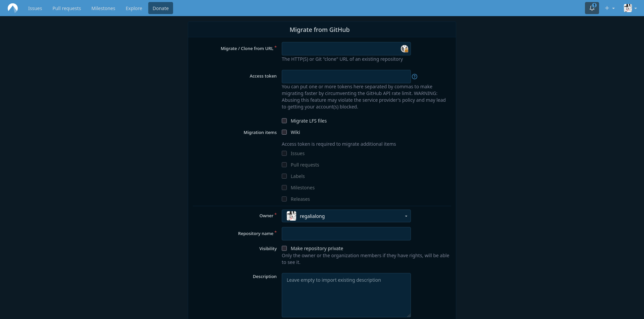Click the access token help icon
The image size is (644, 319).
pyautogui.click(x=415, y=77)
